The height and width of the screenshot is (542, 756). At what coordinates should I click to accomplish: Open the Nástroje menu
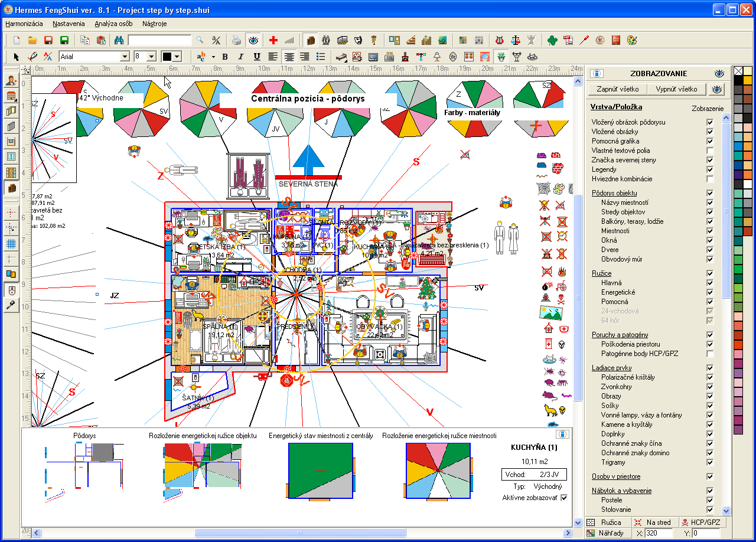pos(155,24)
